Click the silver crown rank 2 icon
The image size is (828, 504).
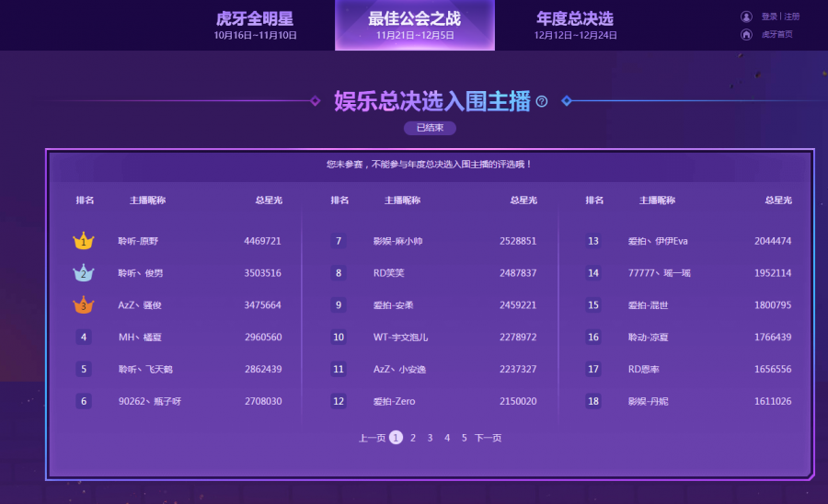[84, 273]
